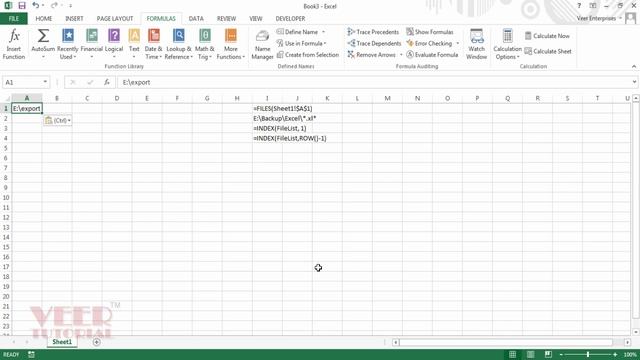The height and width of the screenshot is (360, 640).
Task: Click Calculate Sheet
Action: click(x=548, y=51)
